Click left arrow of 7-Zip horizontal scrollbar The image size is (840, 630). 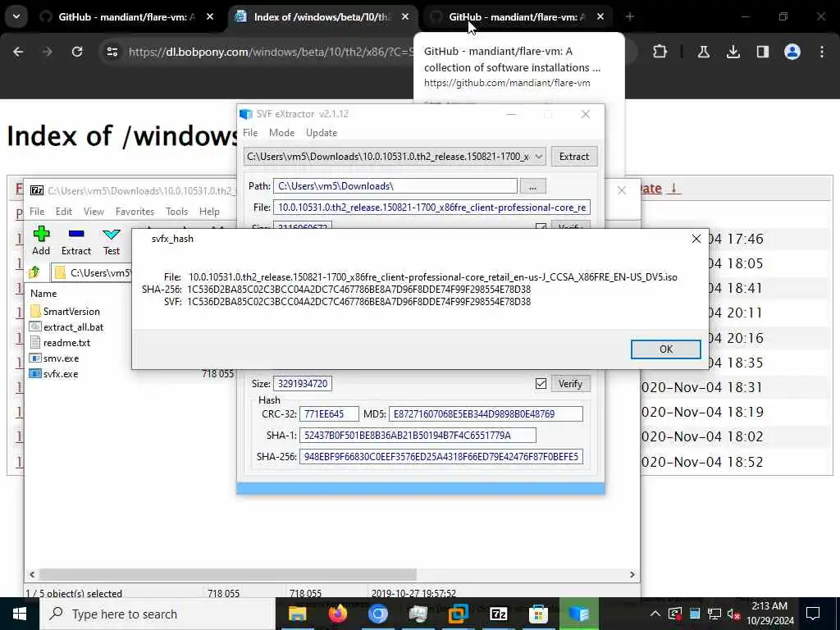click(x=32, y=574)
